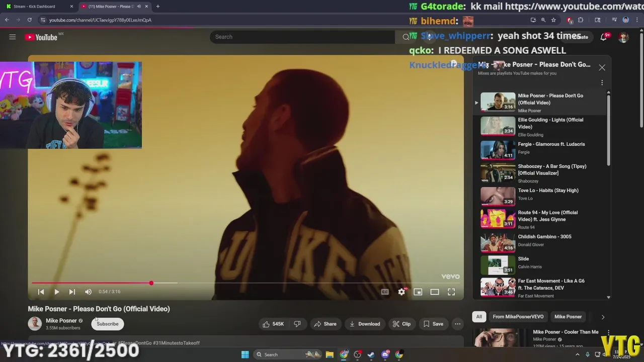Image resolution: width=644 pixels, height=362 pixels.
Task: Click the Download button
Action: pos(365,324)
